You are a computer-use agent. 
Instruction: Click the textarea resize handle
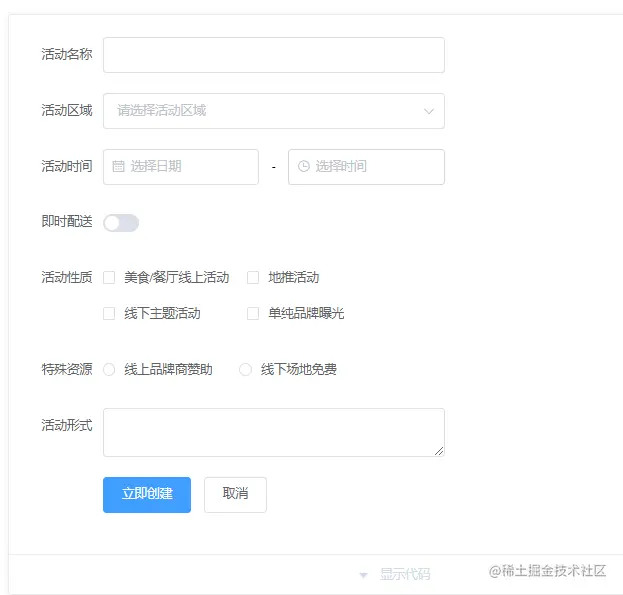[439, 451]
